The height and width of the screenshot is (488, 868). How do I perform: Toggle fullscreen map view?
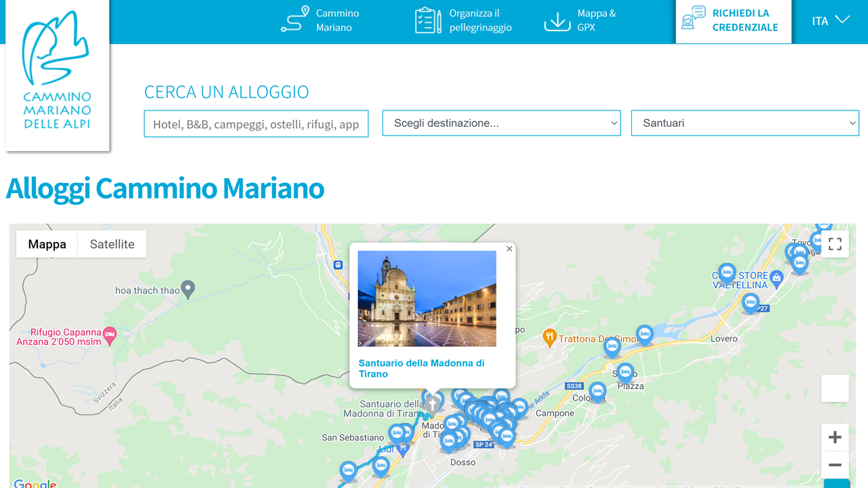pyautogui.click(x=835, y=244)
